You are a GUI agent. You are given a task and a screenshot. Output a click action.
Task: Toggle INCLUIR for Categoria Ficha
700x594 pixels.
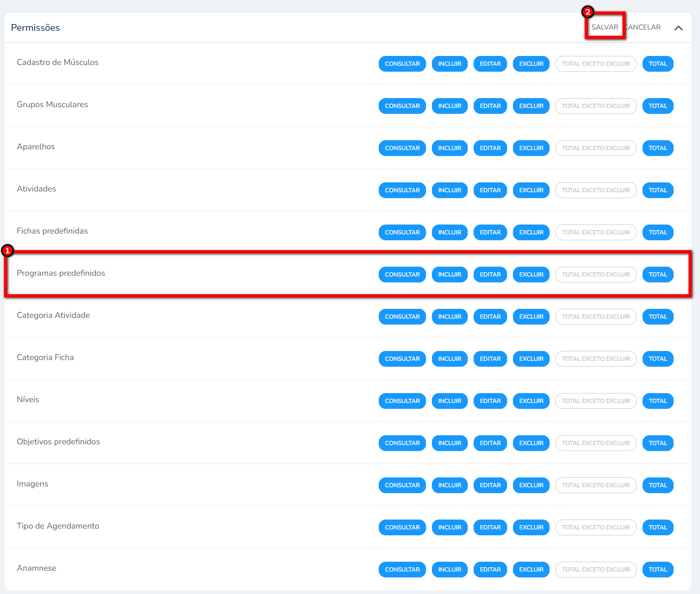pyautogui.click(x=449, y=359)
